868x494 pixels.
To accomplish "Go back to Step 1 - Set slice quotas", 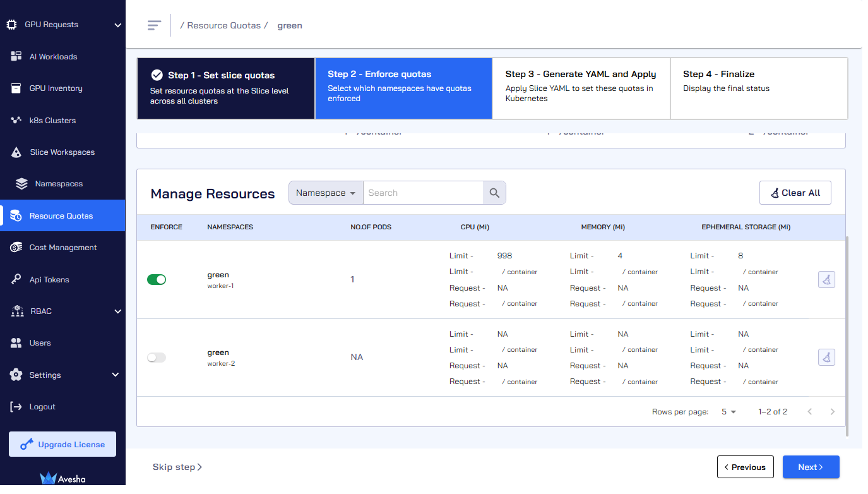I will (x=226, y=88).
